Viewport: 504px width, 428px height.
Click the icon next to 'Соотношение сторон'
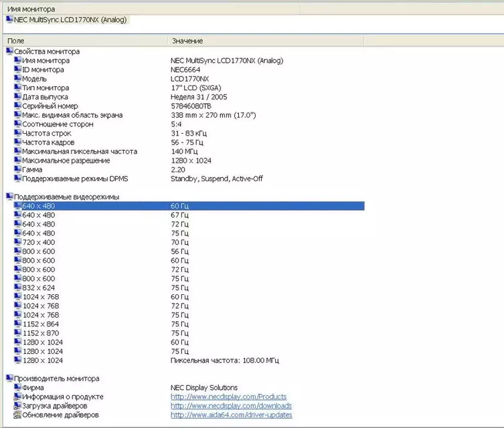tap(17, 124)
